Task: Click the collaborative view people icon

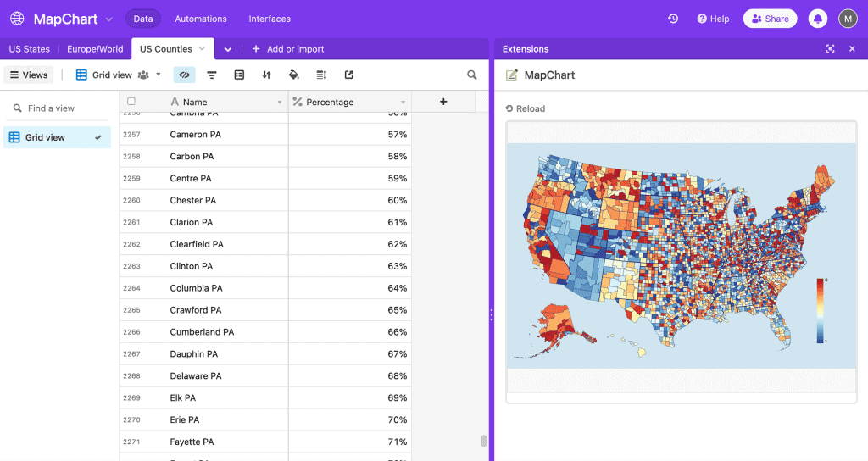Action: coord(143,75)
